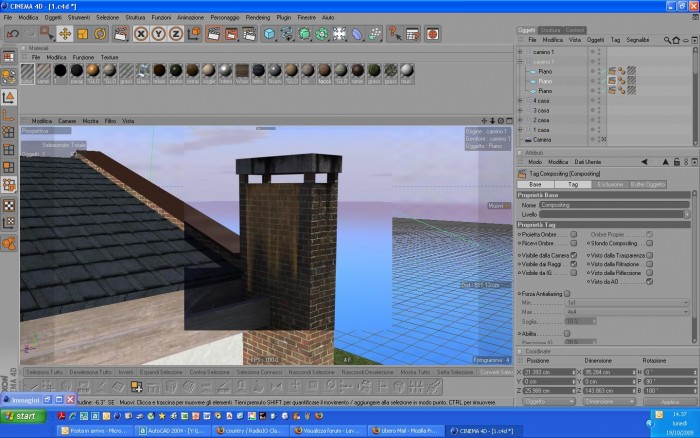Click the Nome field with Compositing
This screenshot has height=438, width=700.
point(614,205)
